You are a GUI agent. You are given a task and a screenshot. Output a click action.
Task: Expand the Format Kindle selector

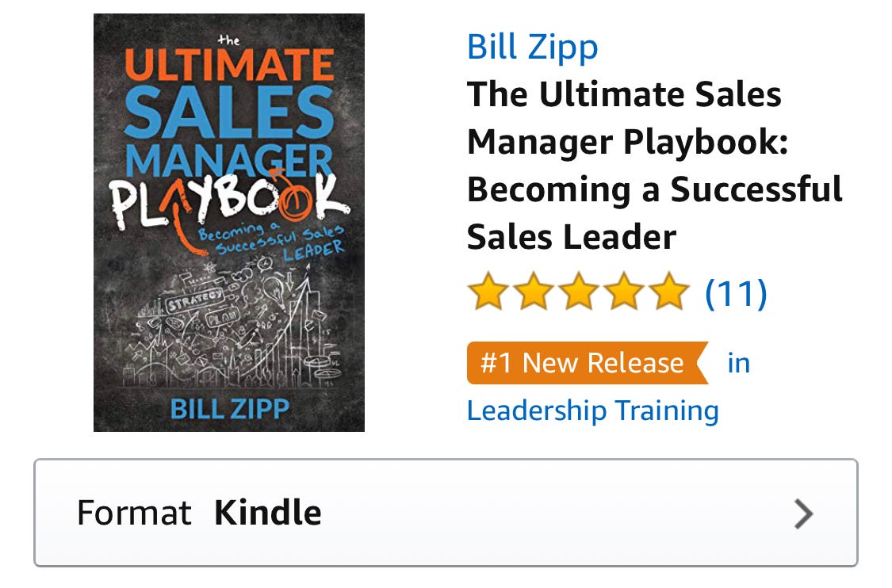[x=446, y=513]
